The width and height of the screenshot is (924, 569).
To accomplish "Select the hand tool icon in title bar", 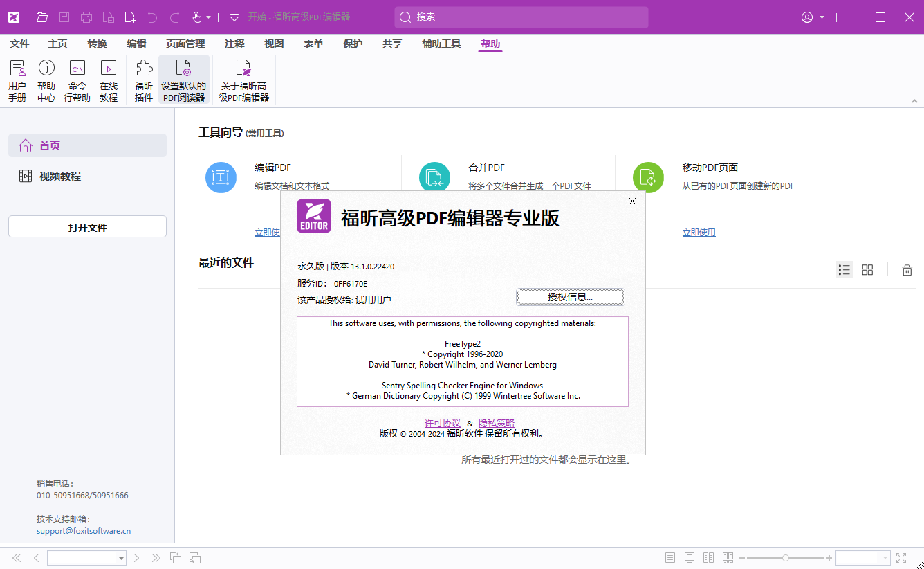I will click(x=197, y=17).
